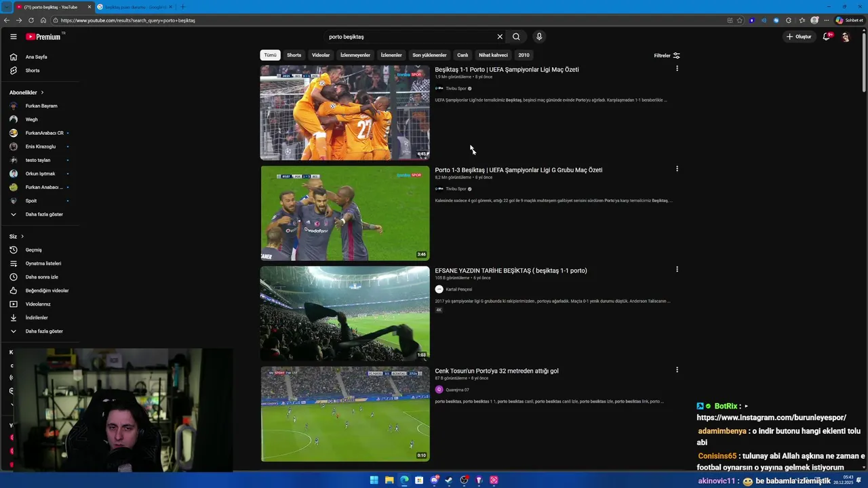868x488 pixels.
Task: Expand the Siz section arrow
Action: pyautogui.click(x=22, y=236)
